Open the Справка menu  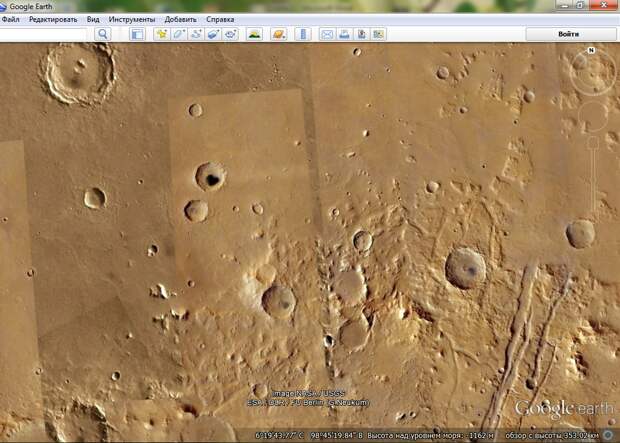[x=220, y=19]
